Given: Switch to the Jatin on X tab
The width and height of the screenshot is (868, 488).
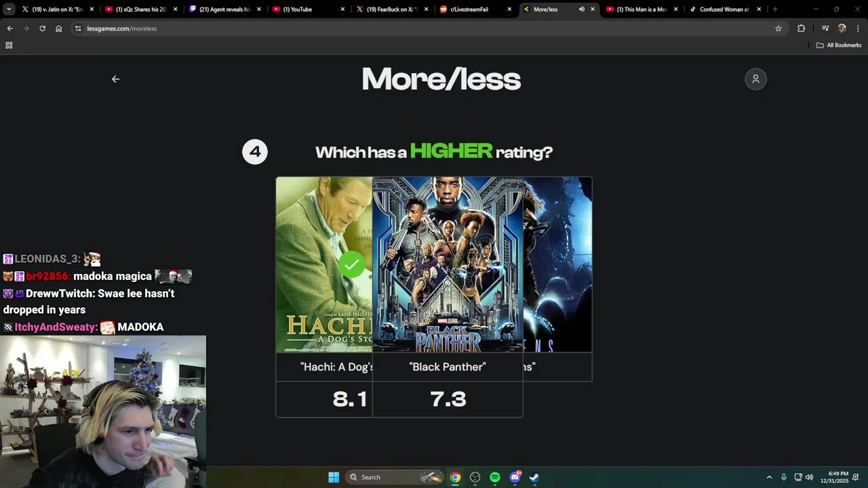Looking at the screenshot, I should (x=57, y=9).
